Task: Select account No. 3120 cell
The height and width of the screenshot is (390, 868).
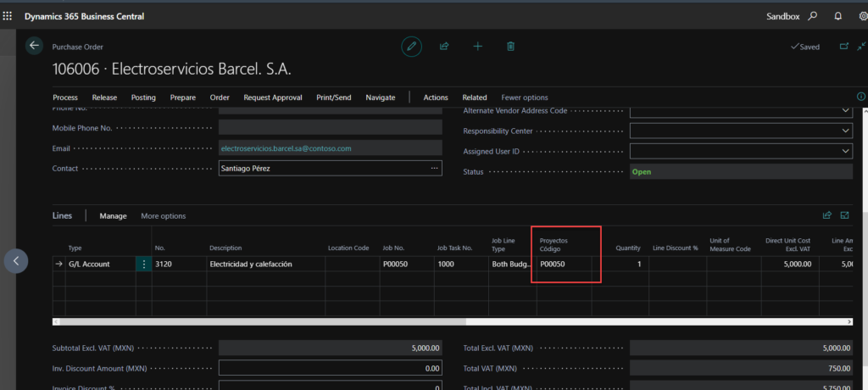Action: tap(180, 265)
